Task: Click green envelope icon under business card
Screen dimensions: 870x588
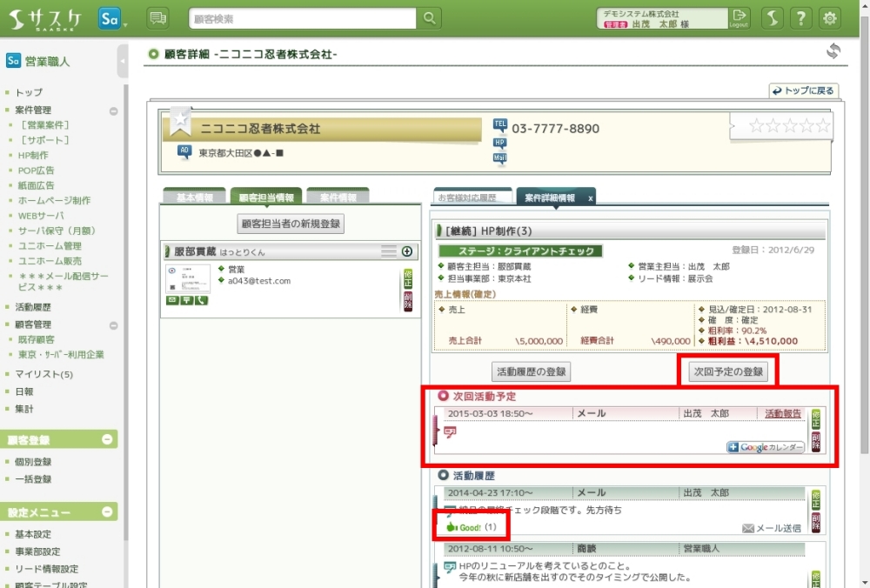Action: pos(172,300)
